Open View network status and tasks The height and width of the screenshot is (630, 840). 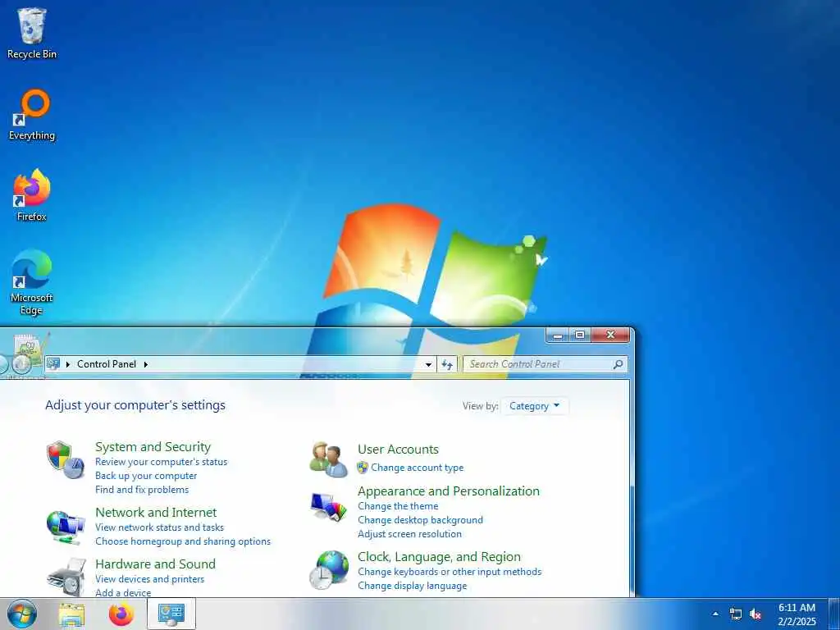(159, 527)
